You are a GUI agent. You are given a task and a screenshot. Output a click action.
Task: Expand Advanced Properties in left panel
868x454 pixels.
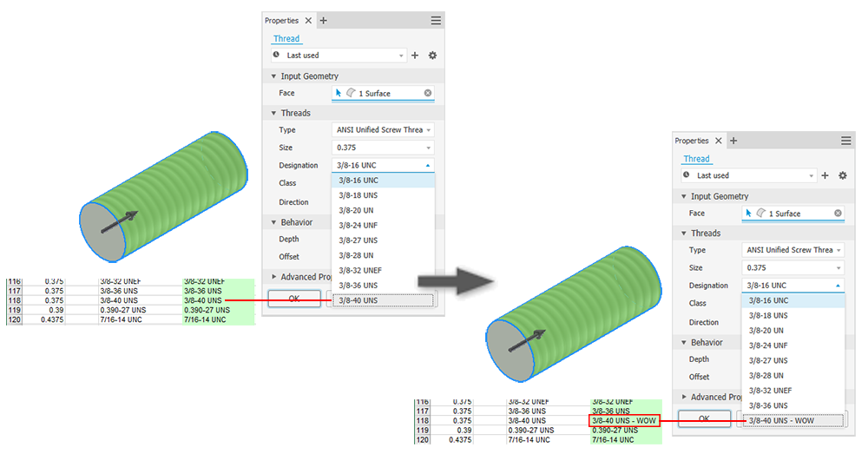coord(273,276)
